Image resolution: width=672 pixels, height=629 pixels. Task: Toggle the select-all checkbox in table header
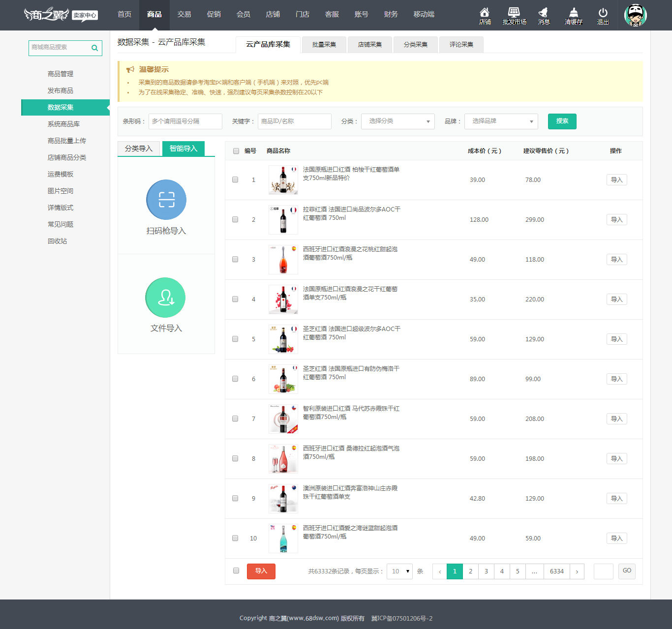coord(236,151)
